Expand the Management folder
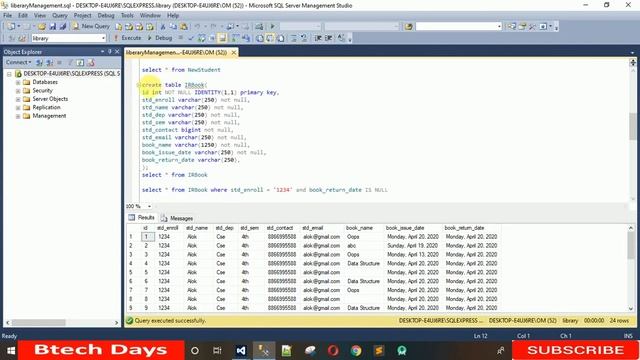This screenshot has height=360, width=640. [x=18, y=116]
